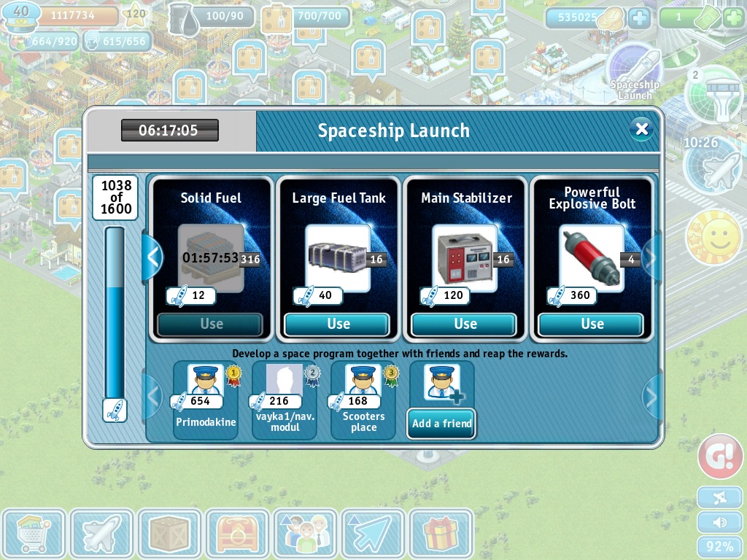
Task: Toggle sound speaker button
Action: point(720,522)
